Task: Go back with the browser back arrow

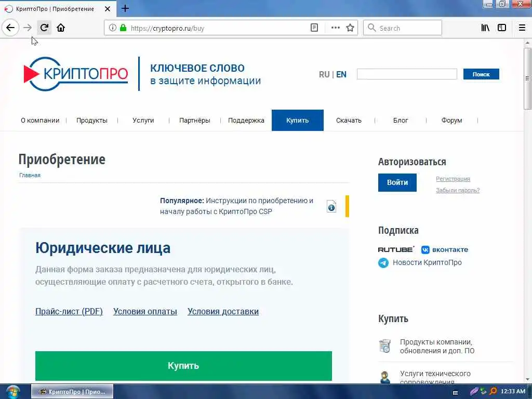Action: [10, 28]
